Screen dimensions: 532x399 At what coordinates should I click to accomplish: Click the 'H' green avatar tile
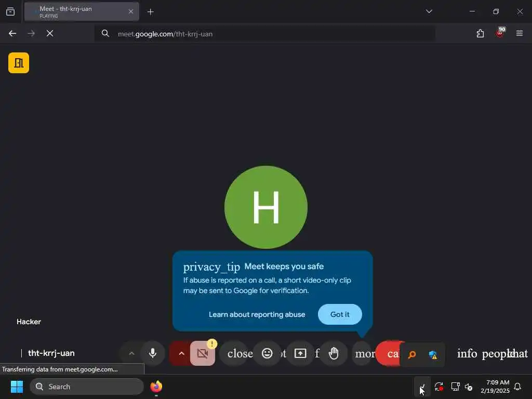click(x=266, y=207)
